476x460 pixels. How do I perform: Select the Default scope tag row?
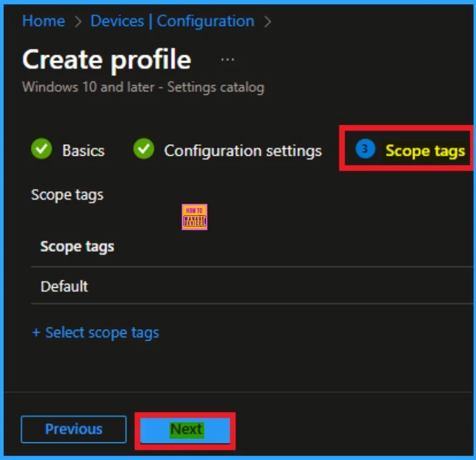[252, 286]
